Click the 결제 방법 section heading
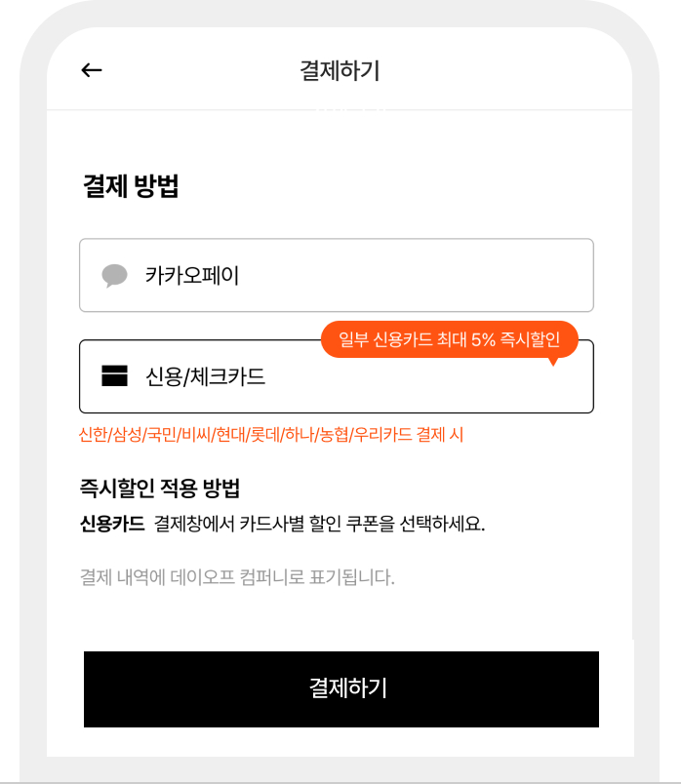681x784 pixels. pos(131,186)
